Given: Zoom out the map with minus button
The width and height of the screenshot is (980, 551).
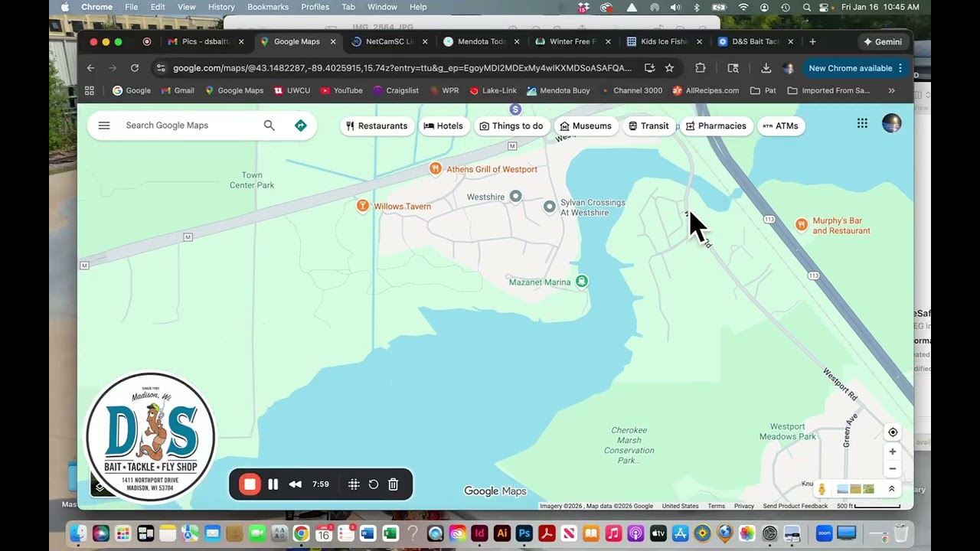Looking at the screenshot, I should pyautogui.click(x=893, y=469).
